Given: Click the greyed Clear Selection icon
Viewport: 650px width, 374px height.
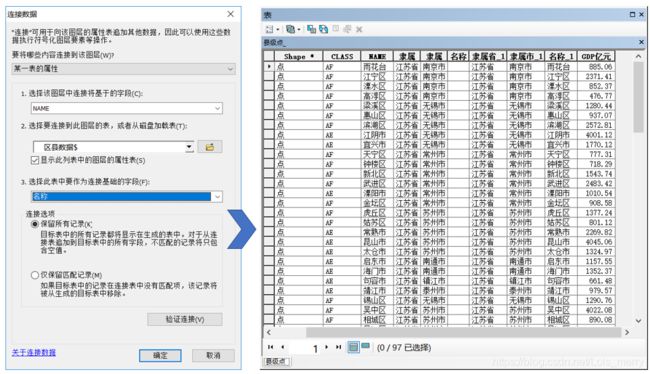Looking at the screenshot, I should 335,29.
